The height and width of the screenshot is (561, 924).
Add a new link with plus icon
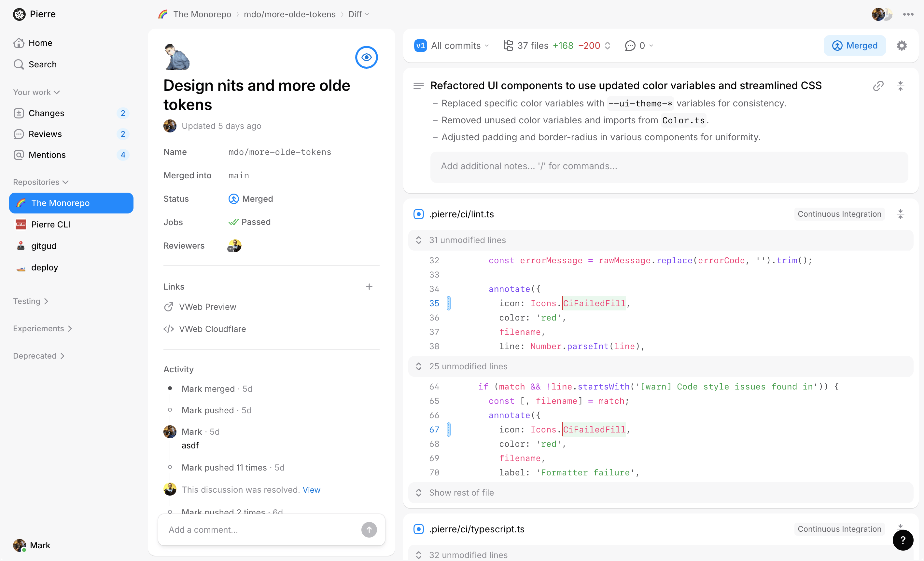(x=369, y=287)
